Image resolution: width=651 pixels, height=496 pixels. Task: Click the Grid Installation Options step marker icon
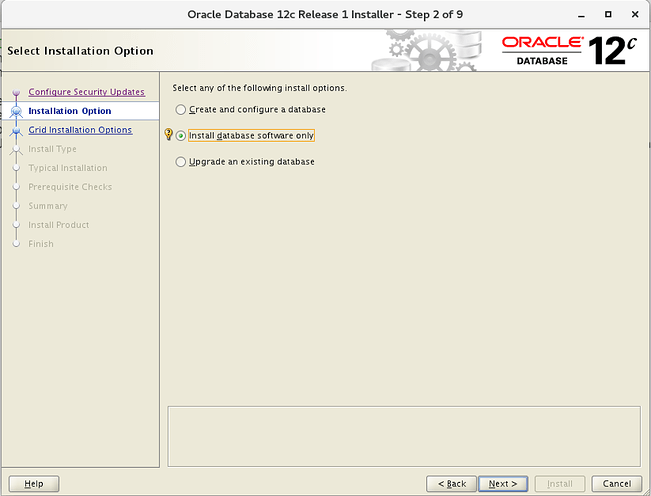(x=16, y=131)
